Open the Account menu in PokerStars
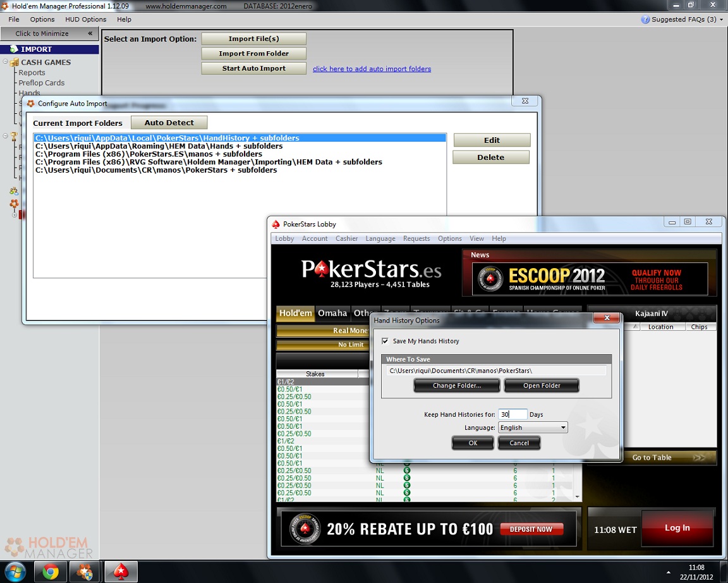Image resolution: width=728 pixels, height=583 pixels. coord(315,238)
